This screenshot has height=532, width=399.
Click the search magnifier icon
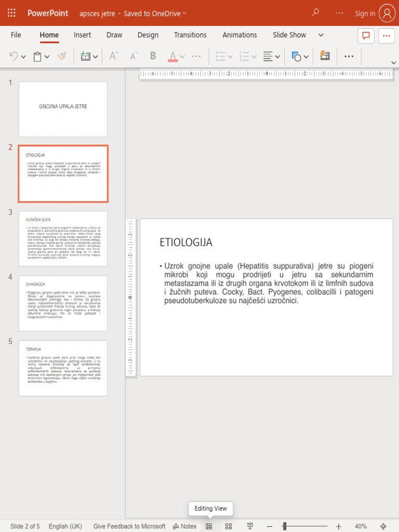click(x=315, y=13)
